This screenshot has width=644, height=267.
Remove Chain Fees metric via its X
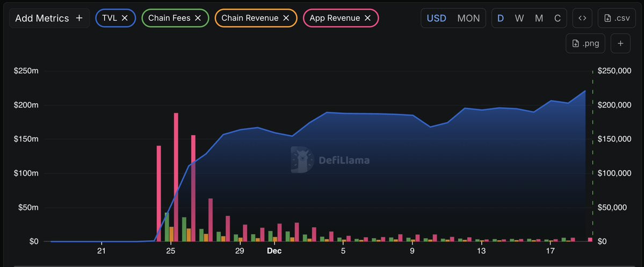pos(198,18)
